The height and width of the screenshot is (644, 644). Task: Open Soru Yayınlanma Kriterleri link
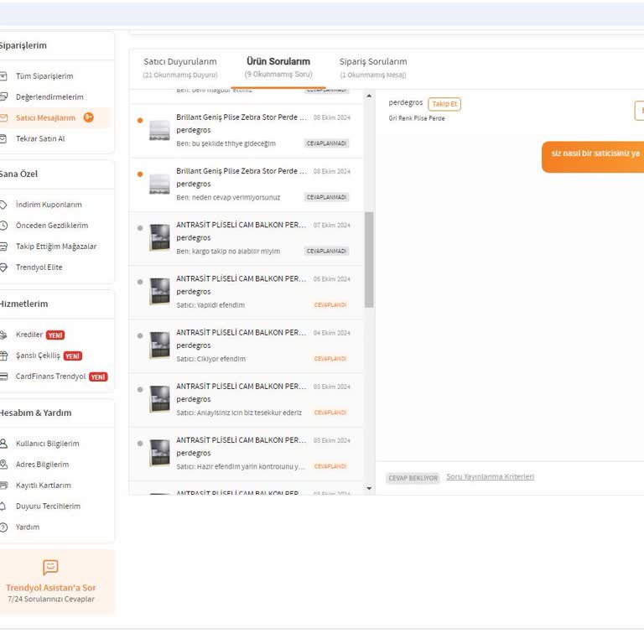[x=490, y=477]
